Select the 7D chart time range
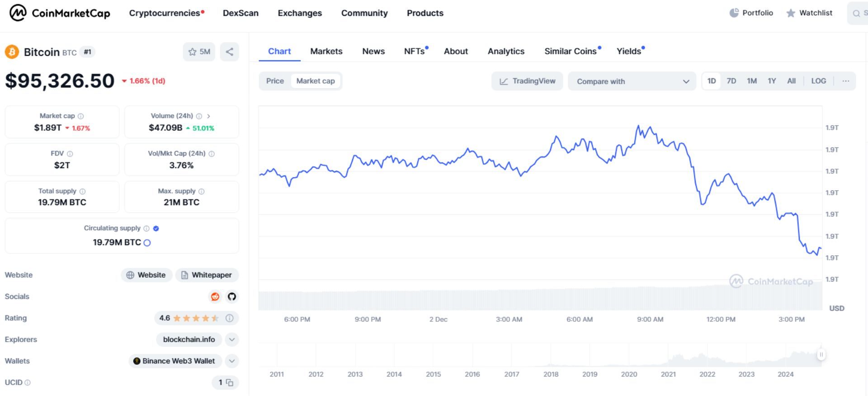The image size is (868, 396). (731, 81)
